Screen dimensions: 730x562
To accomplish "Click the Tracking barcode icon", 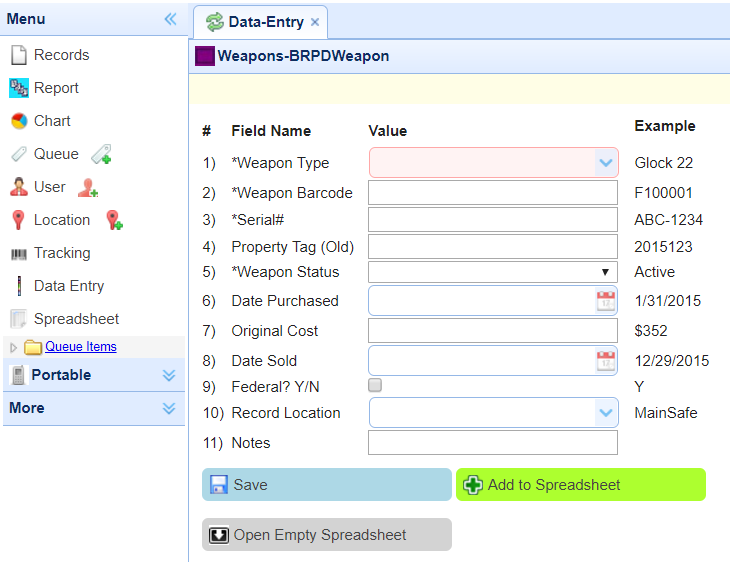I will pos(19,254).
